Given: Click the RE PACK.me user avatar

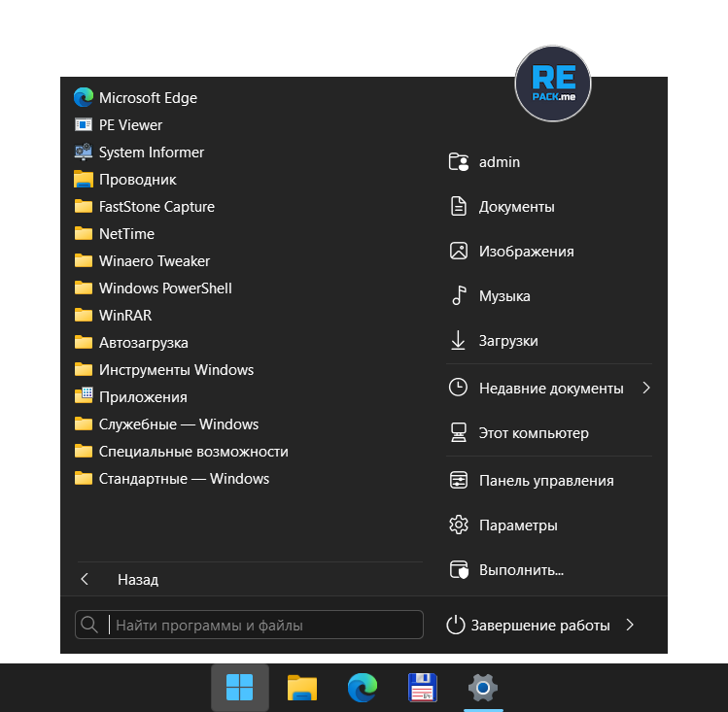Looking at the screenshot, I should click(552, 84).
